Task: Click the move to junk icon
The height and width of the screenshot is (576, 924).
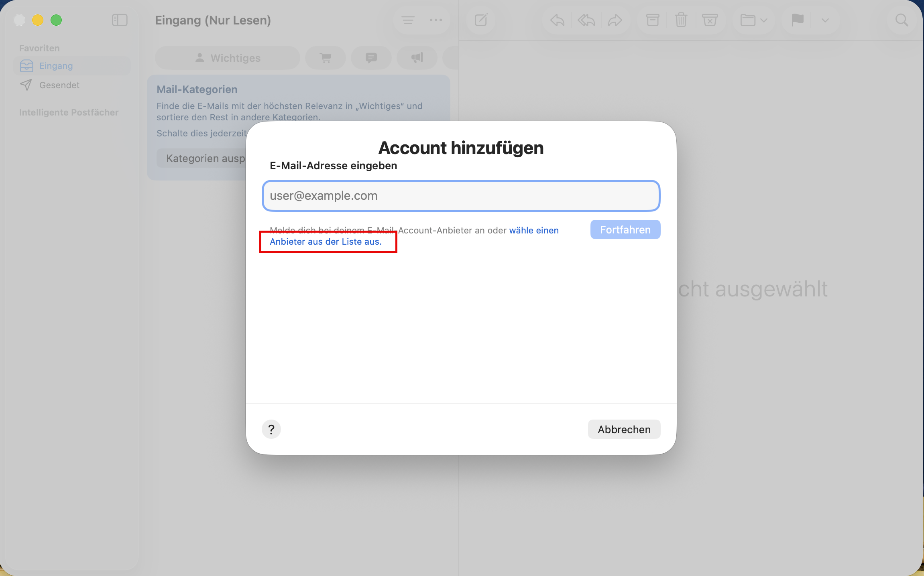Action: tap(710, 20)
